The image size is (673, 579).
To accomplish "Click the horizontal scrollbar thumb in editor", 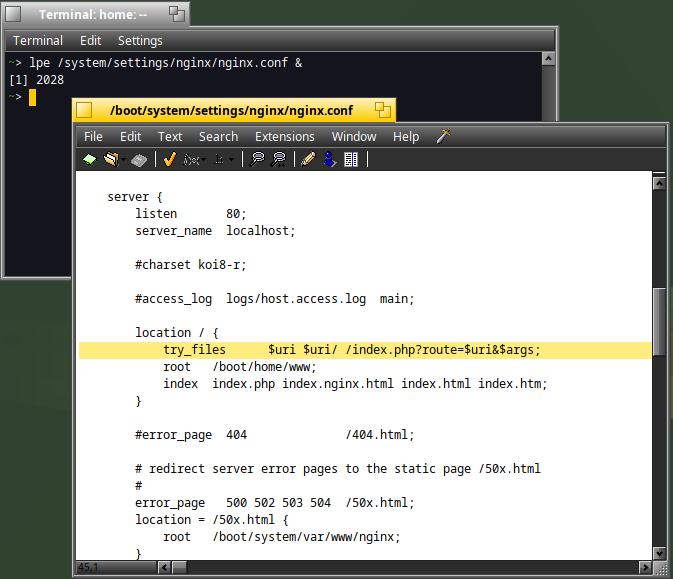I will click(x=179, y=567).
